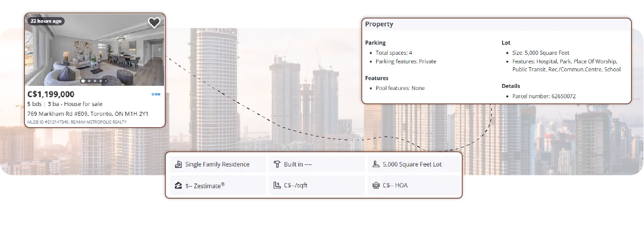Select the first photo carousel dot
Viewport: 644px width, 227px height.
click(83, 81)
